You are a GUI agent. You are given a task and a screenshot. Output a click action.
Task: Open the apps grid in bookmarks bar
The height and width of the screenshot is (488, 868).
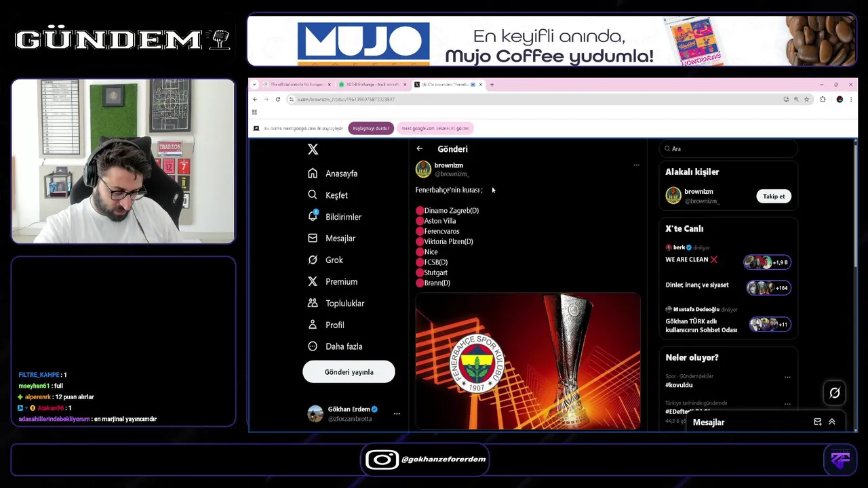[254, 113]
